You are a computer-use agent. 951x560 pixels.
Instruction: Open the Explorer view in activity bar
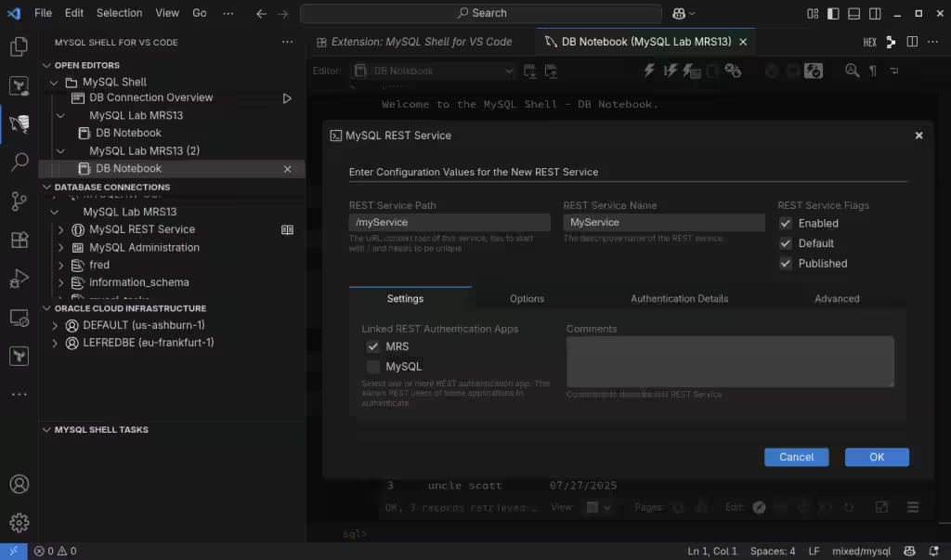[x=19, y=46]
